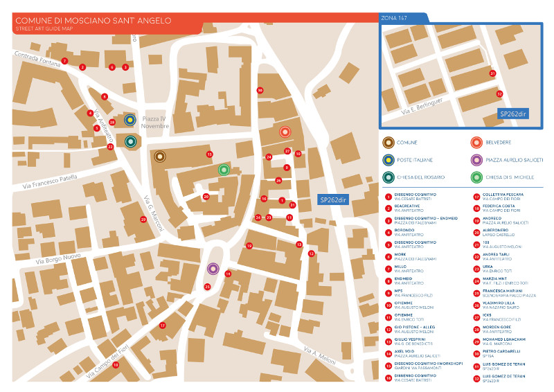The image size is (554, 392).
Task: Click red marker 15 in the map center
Action: tap(209, 154)
